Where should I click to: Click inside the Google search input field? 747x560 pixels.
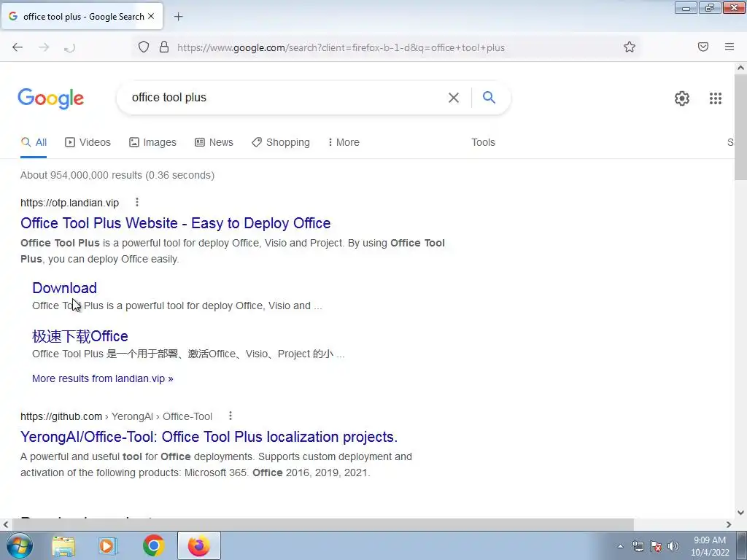click(286, 98)
